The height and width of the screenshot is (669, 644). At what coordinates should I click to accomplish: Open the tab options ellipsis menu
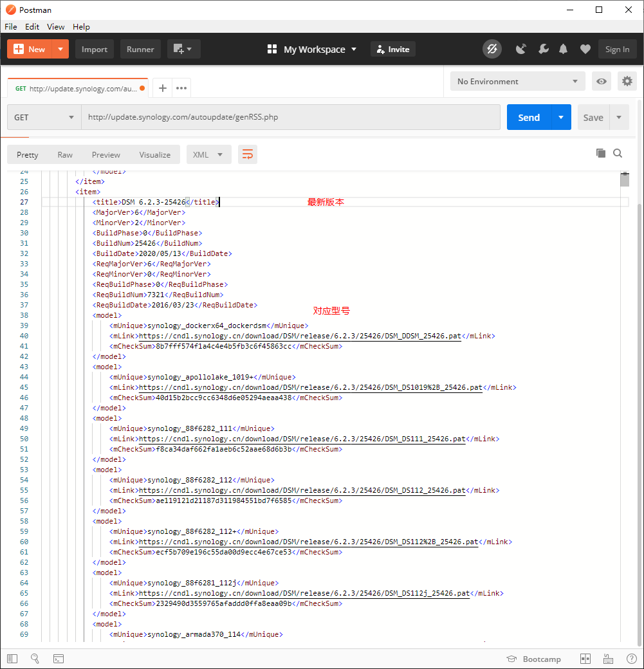point(181,88)
